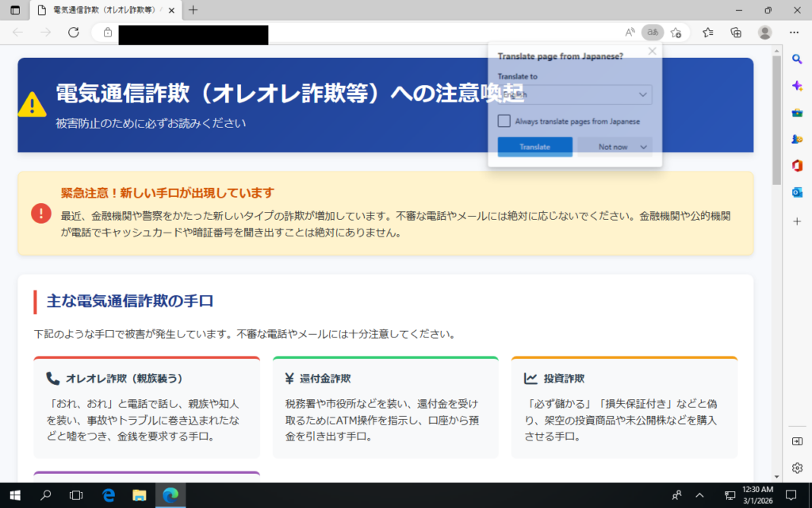
Task: Add this page to favorites
Action: click(676, 33)
